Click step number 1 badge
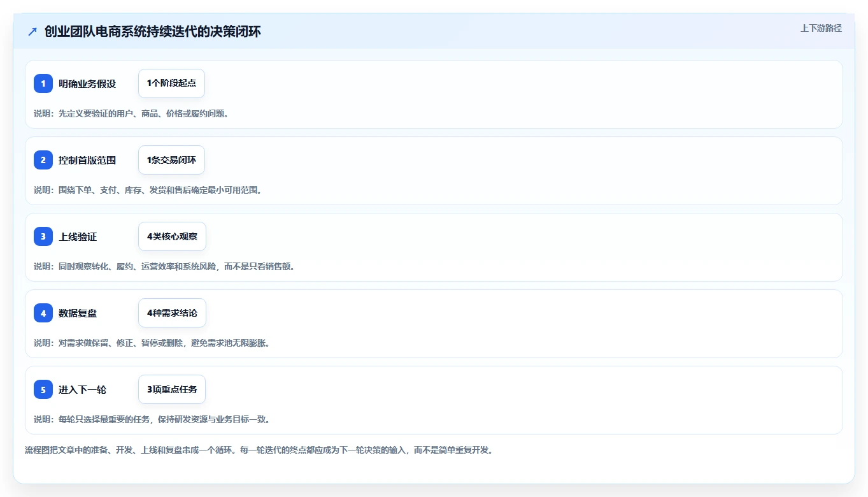868x497 pixels. (43, 83)
